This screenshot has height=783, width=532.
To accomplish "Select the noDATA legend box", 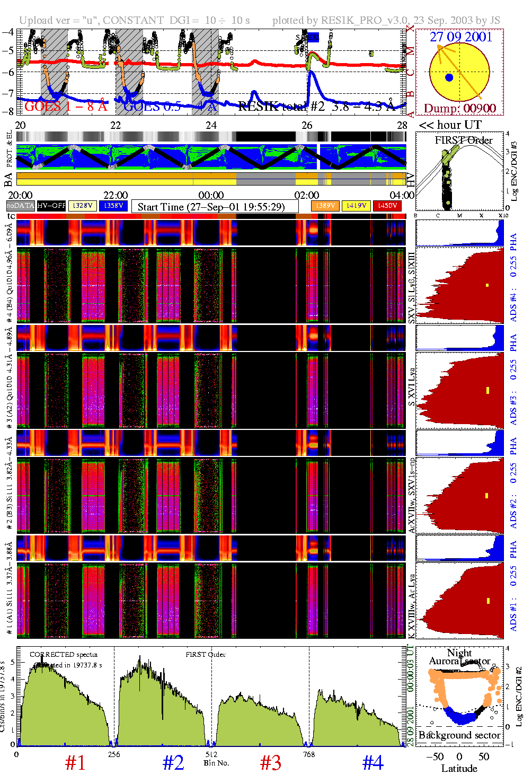I will [21, 206].
